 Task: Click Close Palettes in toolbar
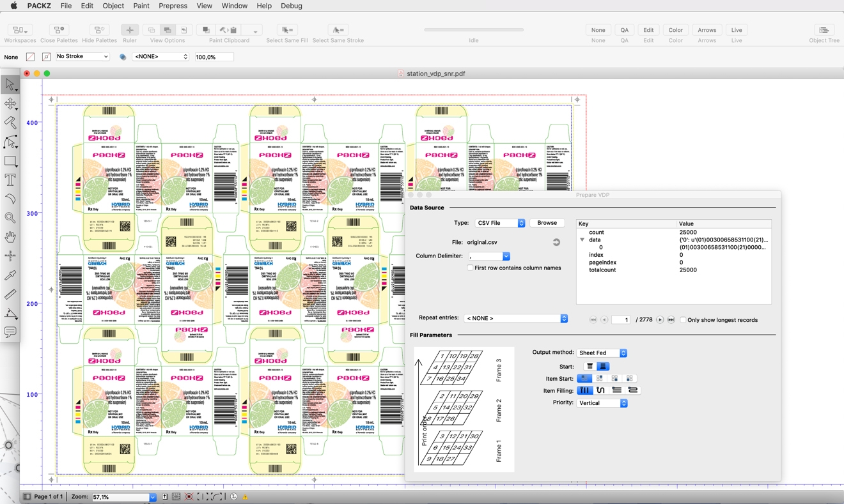59,30
